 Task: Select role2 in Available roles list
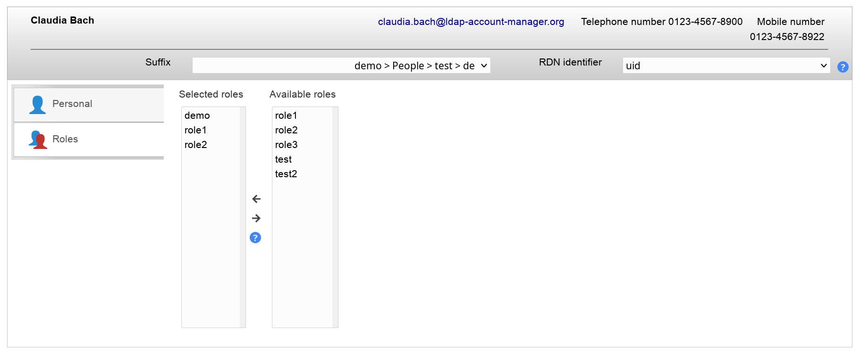tap(287, 130)
